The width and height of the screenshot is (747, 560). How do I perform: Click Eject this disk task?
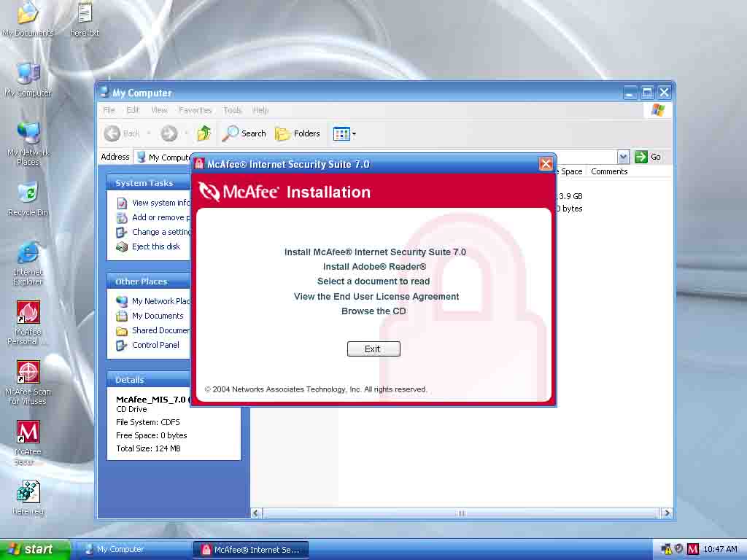coord(149,246)
